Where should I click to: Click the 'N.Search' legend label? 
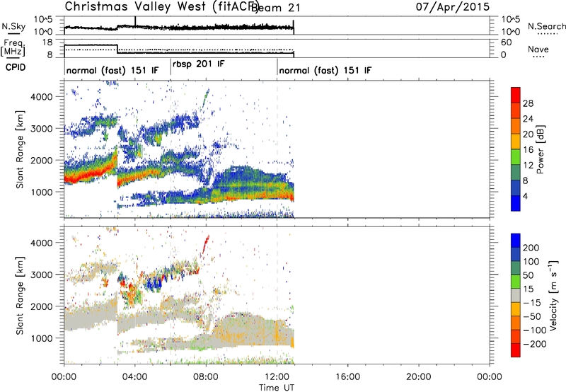click(x=547, y=26)
